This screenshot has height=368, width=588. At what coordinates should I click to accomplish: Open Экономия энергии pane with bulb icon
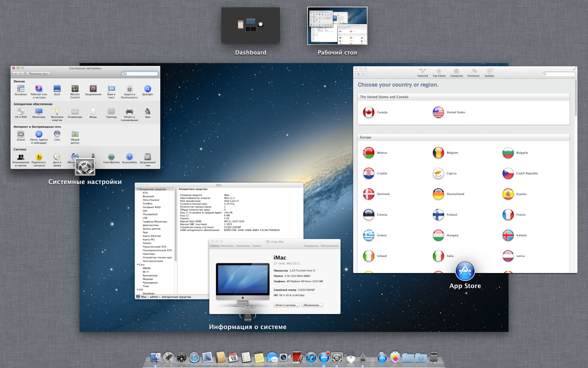pos(57,114)
